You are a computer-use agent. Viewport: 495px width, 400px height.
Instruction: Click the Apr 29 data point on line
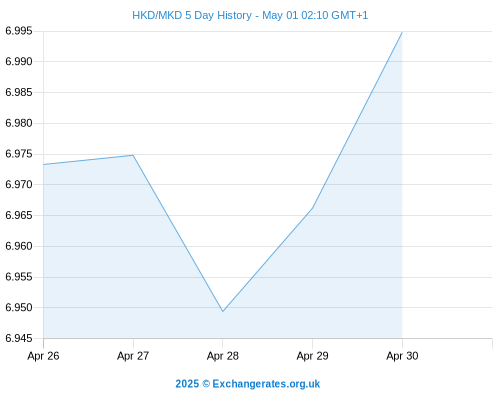coord(312,208)
